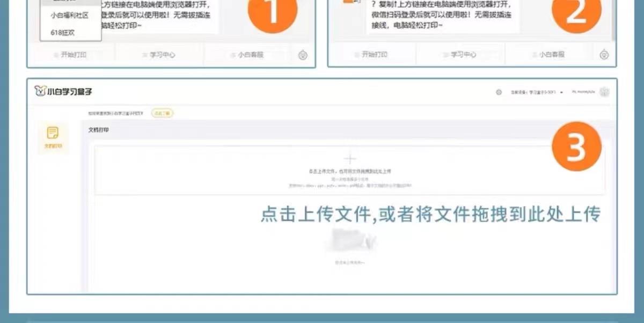Viewport: 644px width, 323px height.
Task: Open 学习中心 in the right chat window
Action: [x=460, y=55]
